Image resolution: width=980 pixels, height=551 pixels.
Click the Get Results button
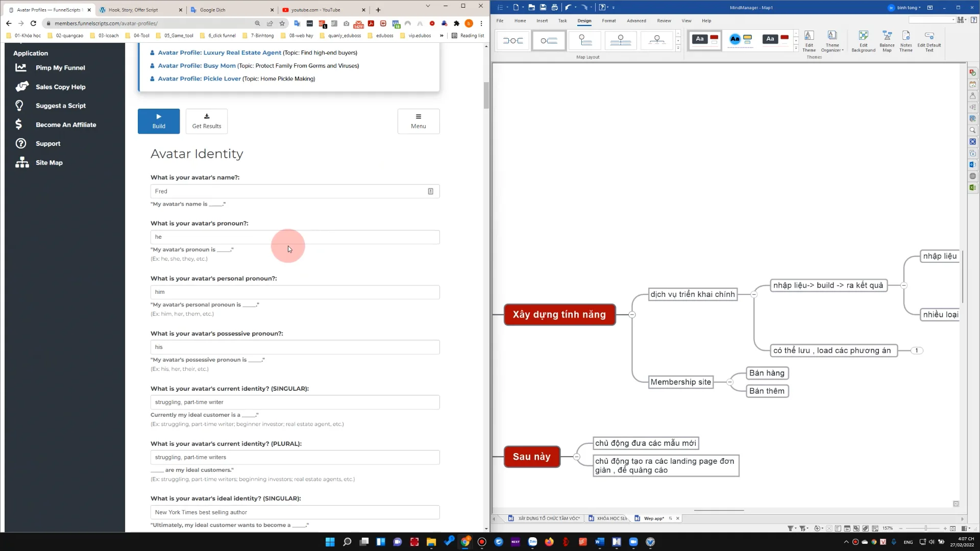(207, 121)
